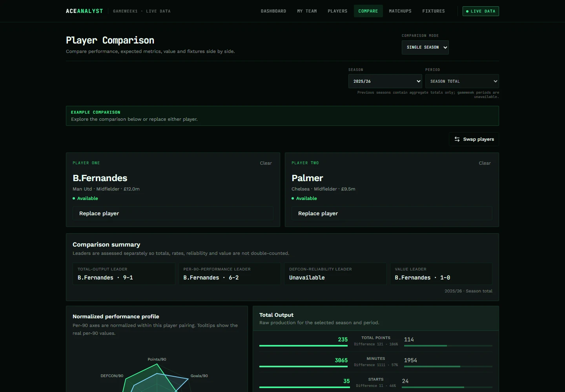This screenshot has width=565, height=392.
Task: Click the Per-90-Performance Leader card
Action: (229, 274)
